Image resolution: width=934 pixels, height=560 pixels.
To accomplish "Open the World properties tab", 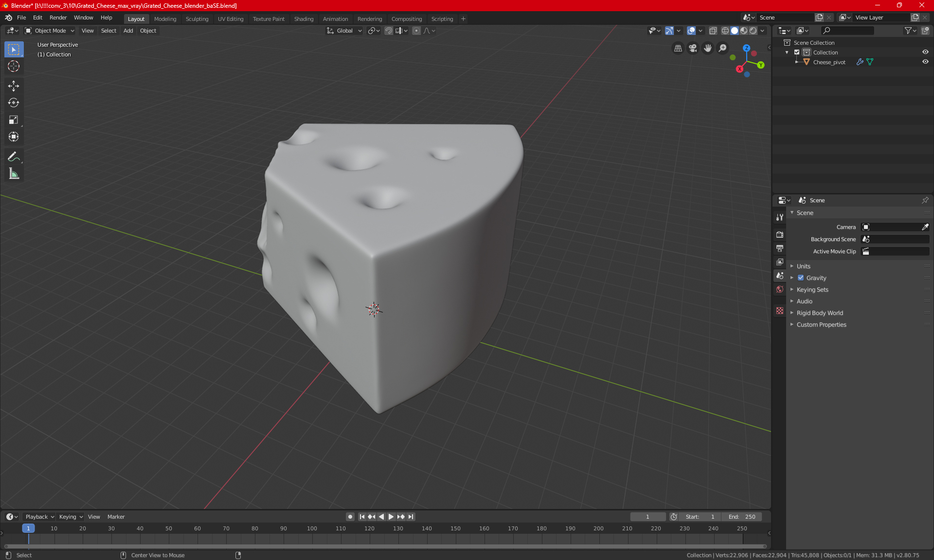I will [x=780, y=289].
